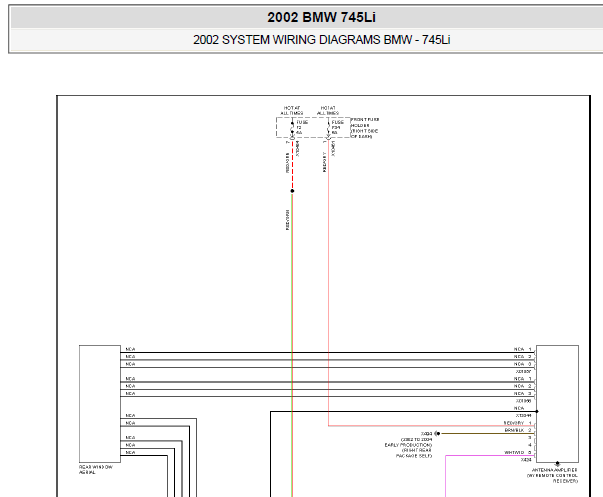Select '2002 SYSTEM WIRING DIAGRAMS BMW - 745Li' subtitle
Image resolution: width=603 pixels, height=497 pixels.
coord(321,40)
